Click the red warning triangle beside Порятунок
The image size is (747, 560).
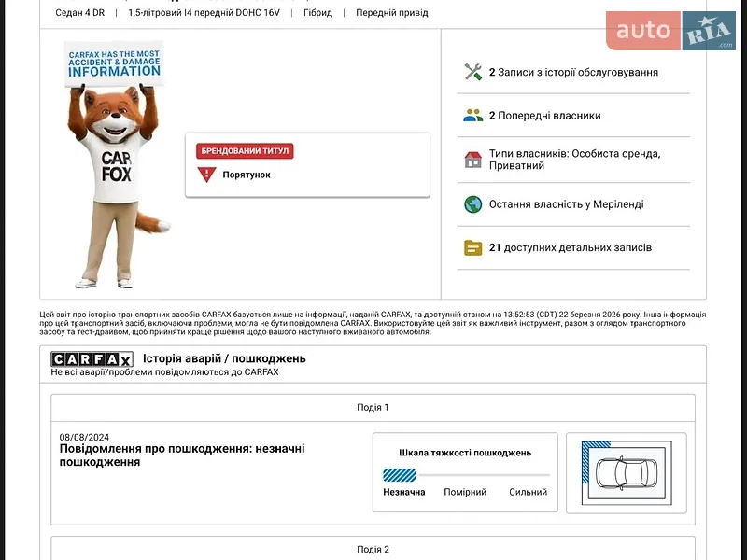(206, 175)
